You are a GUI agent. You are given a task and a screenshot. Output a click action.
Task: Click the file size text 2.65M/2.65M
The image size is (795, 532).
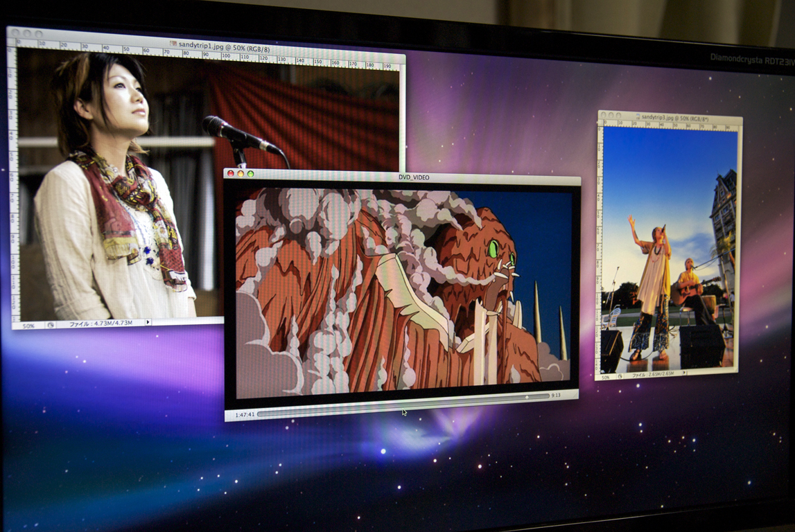click(653, 375)
